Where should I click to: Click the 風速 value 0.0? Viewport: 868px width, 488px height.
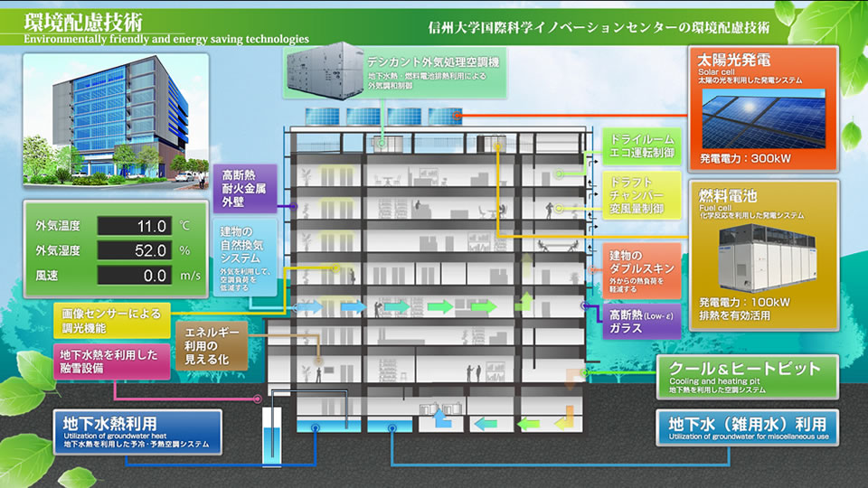pos(135,276)
